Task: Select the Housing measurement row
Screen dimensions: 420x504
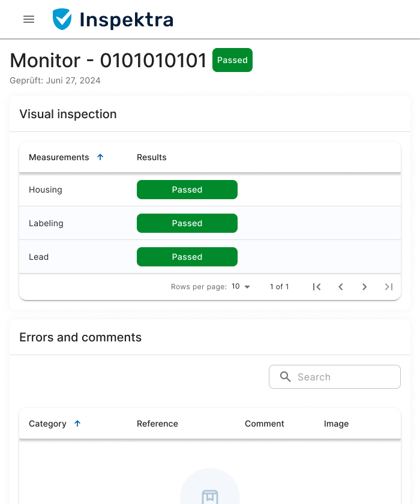Action: pos(46,190)
